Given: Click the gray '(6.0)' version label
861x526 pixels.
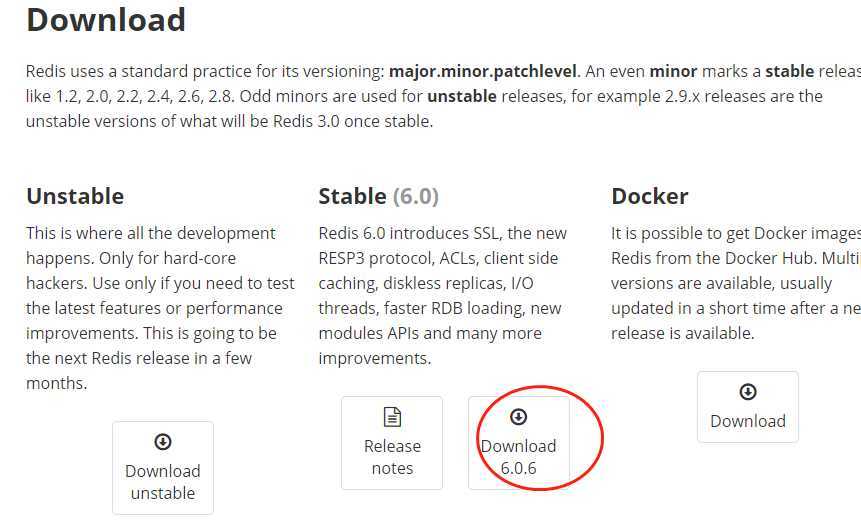Looking at the screenshot, I should 416,197.
